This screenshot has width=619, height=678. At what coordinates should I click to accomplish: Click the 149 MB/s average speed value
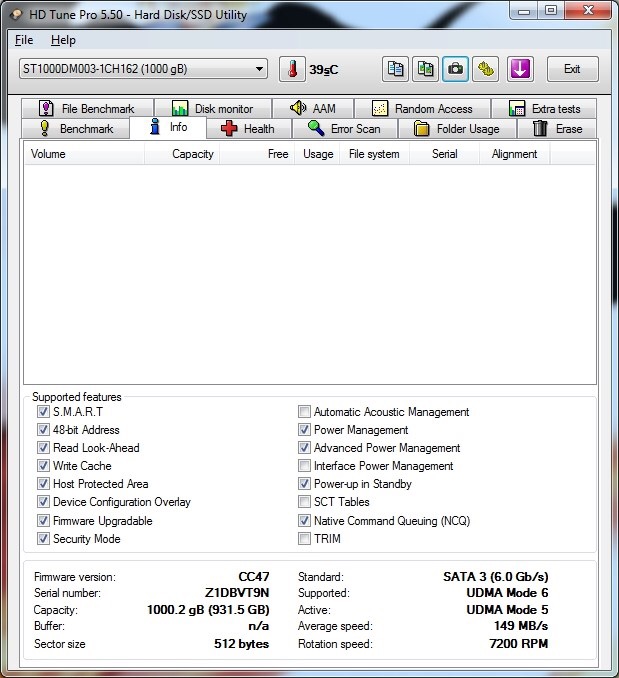coord(521,625)
